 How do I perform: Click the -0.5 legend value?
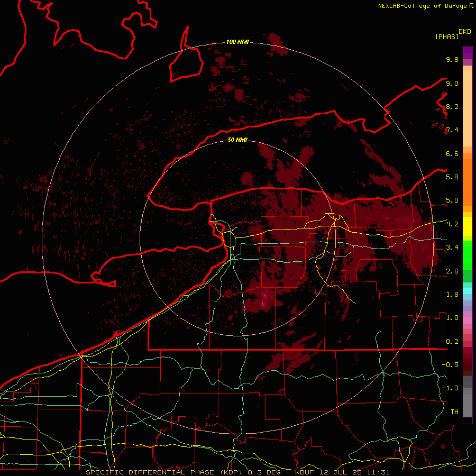tap(450, 364)
